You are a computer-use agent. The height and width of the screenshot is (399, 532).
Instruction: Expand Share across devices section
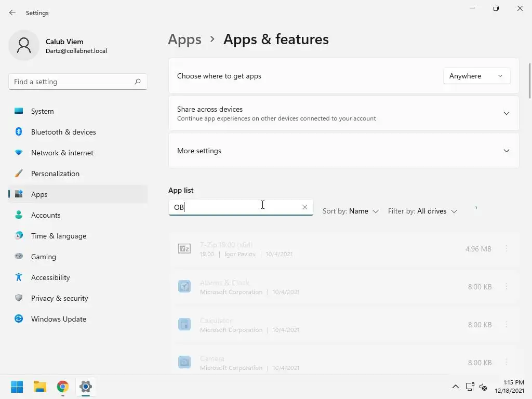(x=506, y=113)
